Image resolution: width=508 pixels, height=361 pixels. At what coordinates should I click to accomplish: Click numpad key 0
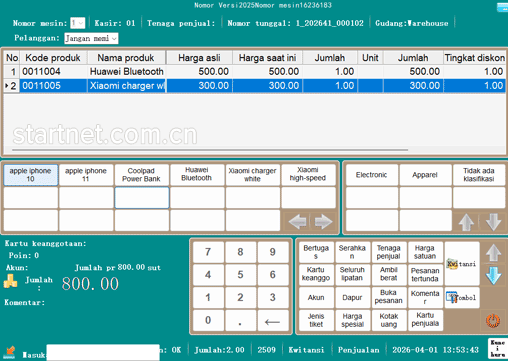pos(208,320)
